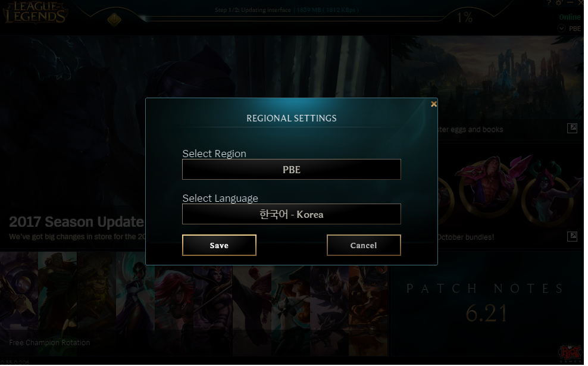588x366 pixels.
Task: Expand the PBE region chevron at top right
Action: tap(561, 28)
